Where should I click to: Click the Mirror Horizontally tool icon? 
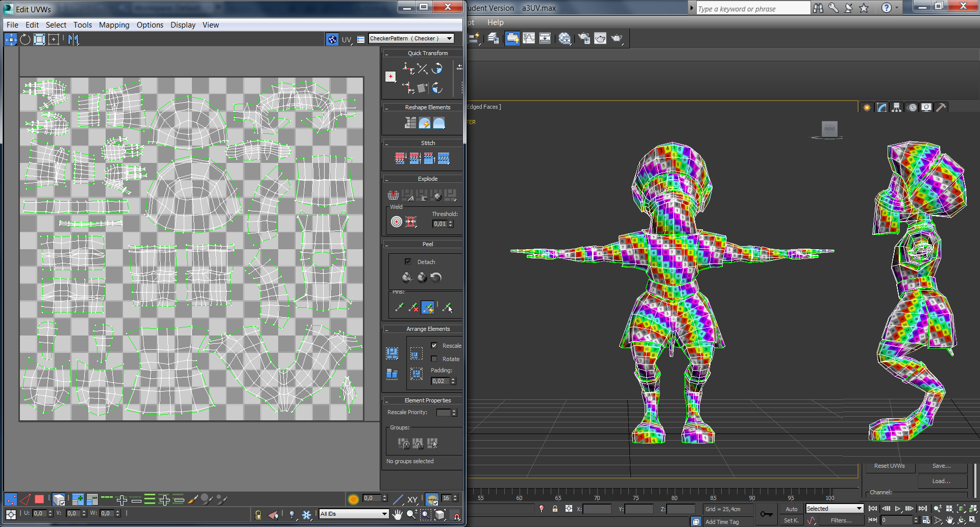pos(73,39)
